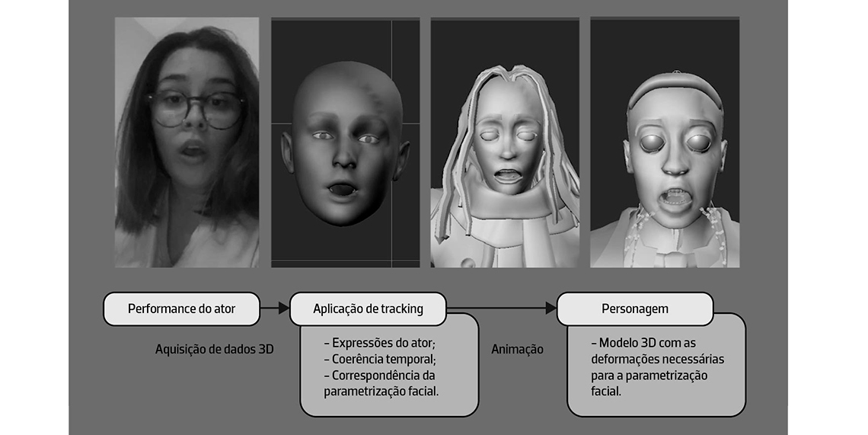Click the "Expressões do ator;" bullet
This screenshot has width=868, height=435.
pyautogui.click(x=378, y=342)
